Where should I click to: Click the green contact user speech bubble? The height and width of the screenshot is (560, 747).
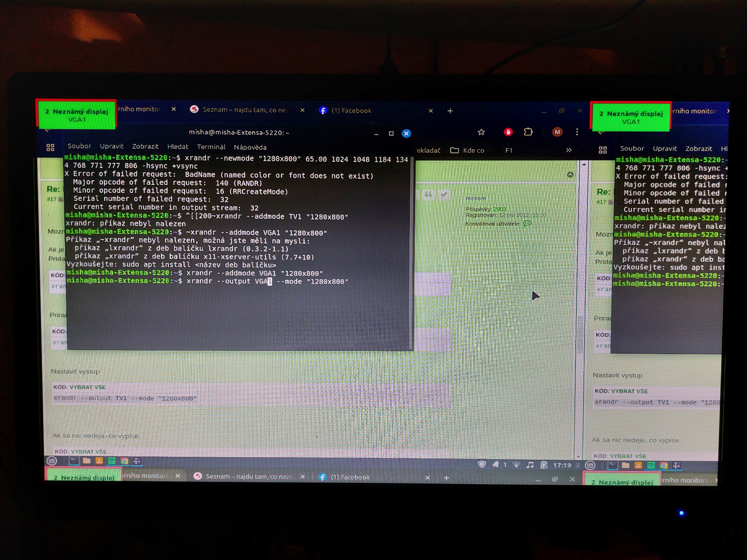[527, 224]
